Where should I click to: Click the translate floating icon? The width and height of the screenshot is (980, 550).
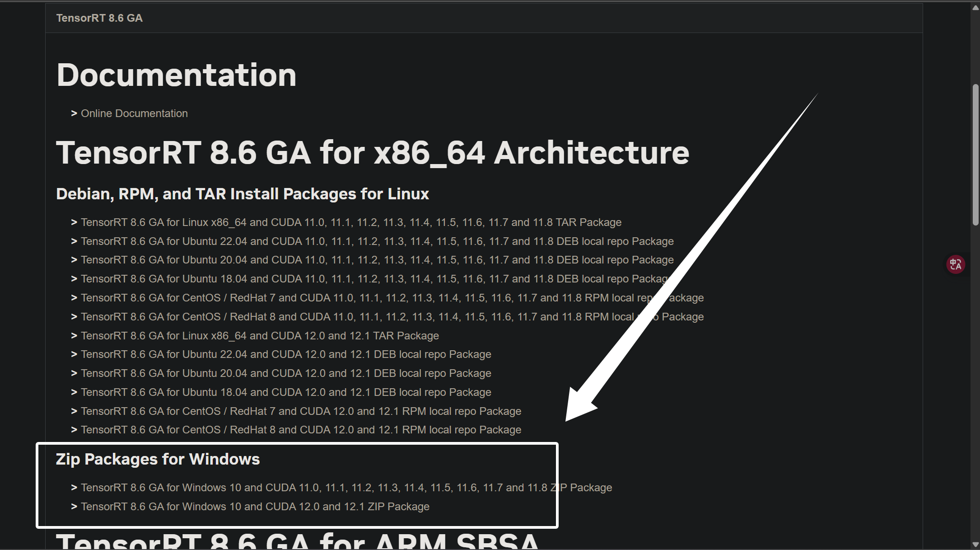point(956,264)
